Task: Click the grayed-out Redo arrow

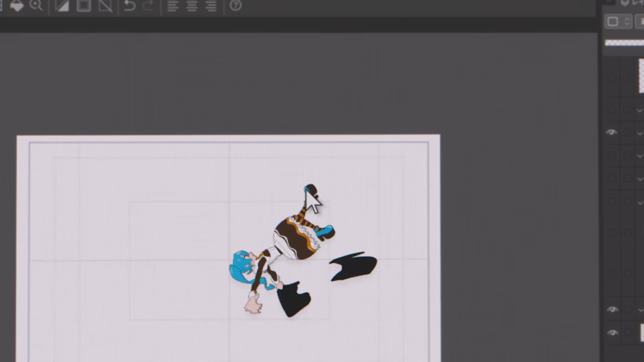Action: pos(148,6)
